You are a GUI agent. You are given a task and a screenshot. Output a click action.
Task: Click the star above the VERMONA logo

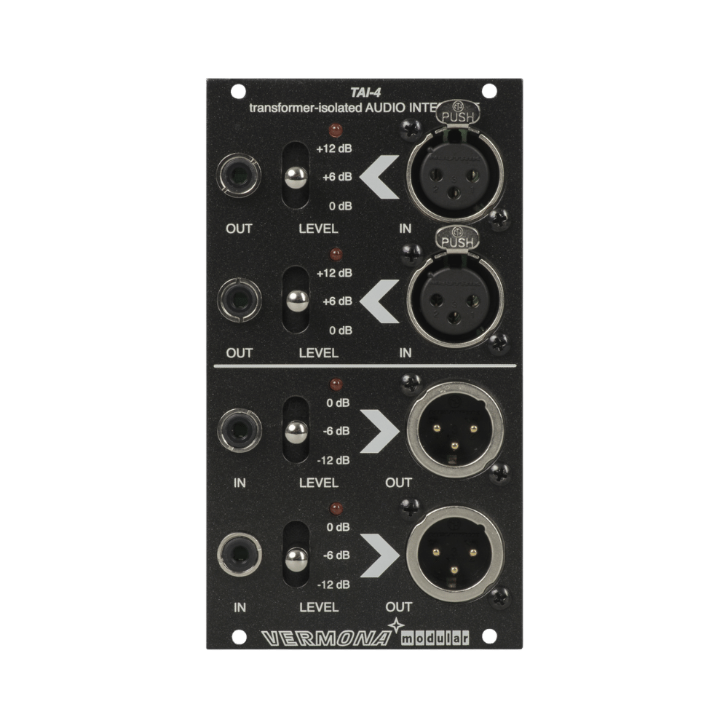point(395,625)
